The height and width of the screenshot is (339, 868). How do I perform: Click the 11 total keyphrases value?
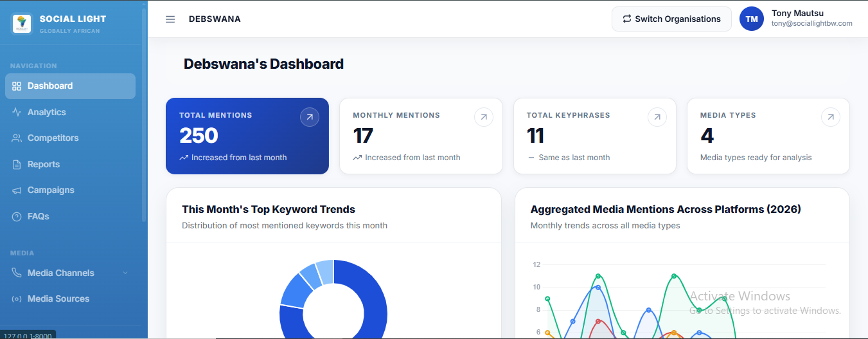tap(535, 136)
